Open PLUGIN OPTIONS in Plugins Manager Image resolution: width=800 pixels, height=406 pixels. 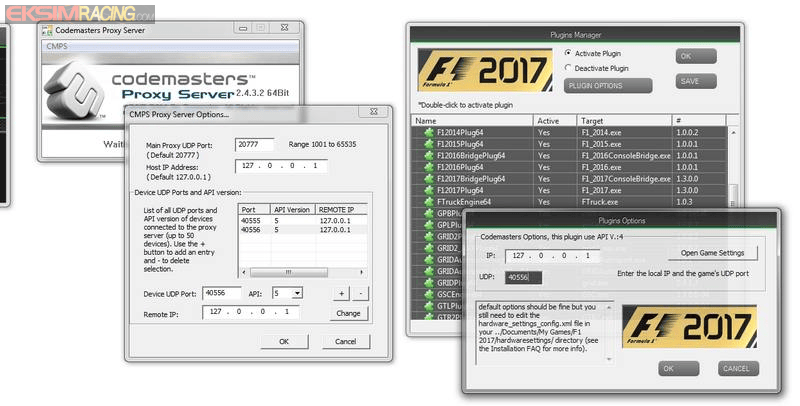click(608, 86)
